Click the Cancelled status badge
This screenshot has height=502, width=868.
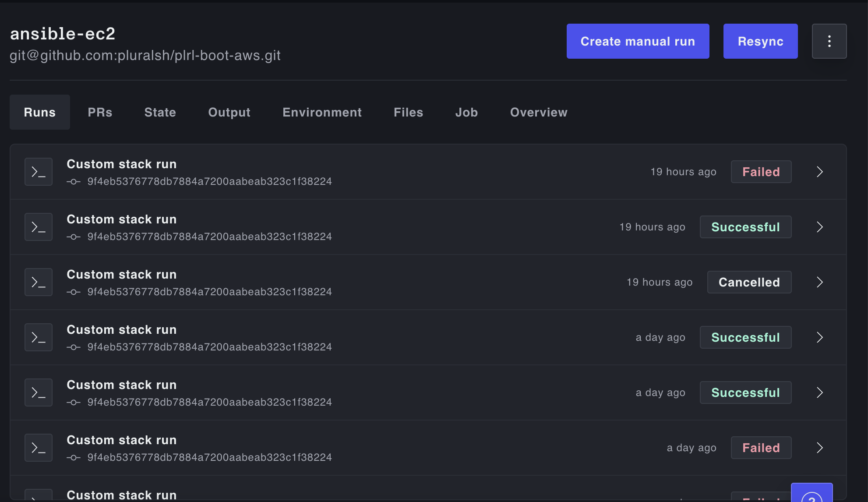point(749,282)
